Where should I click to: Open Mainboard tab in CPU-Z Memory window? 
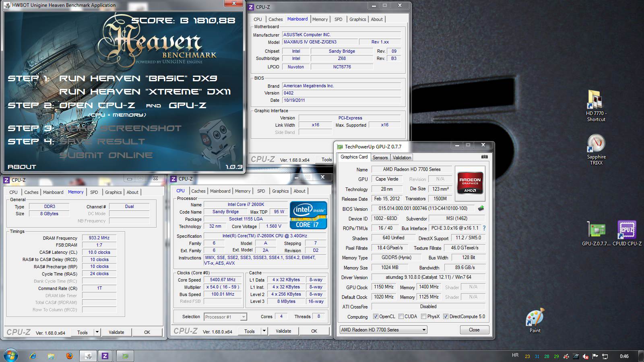tap(53, 192)
